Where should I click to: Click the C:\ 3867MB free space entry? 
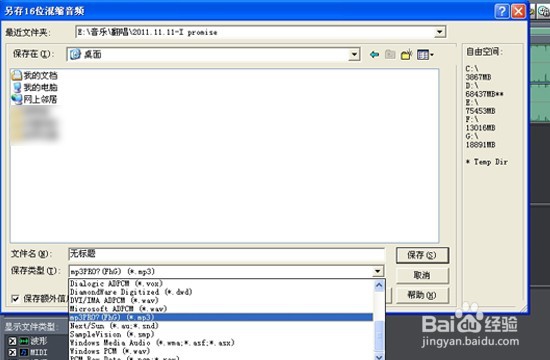point(478,73)
